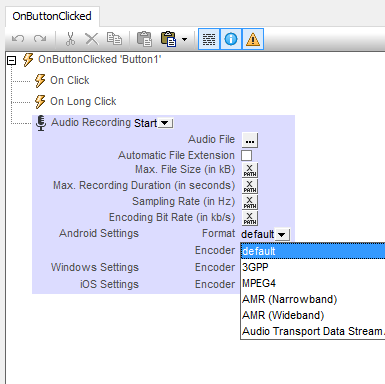Click the 'Audio Recording' action label
385x384 pixels.
(x=91, y=122)
